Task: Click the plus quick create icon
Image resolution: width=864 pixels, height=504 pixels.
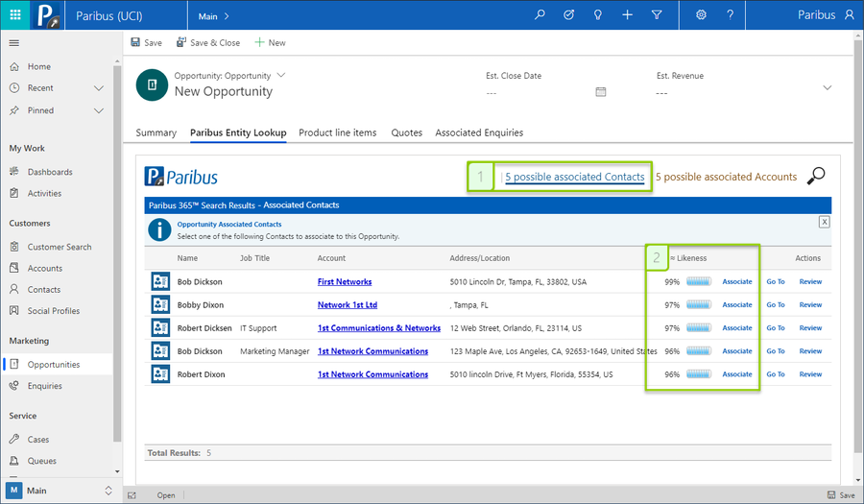Action: point(627,14)
